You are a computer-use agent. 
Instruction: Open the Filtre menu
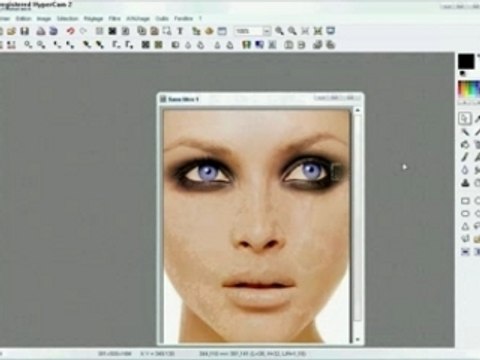point(114,19)
